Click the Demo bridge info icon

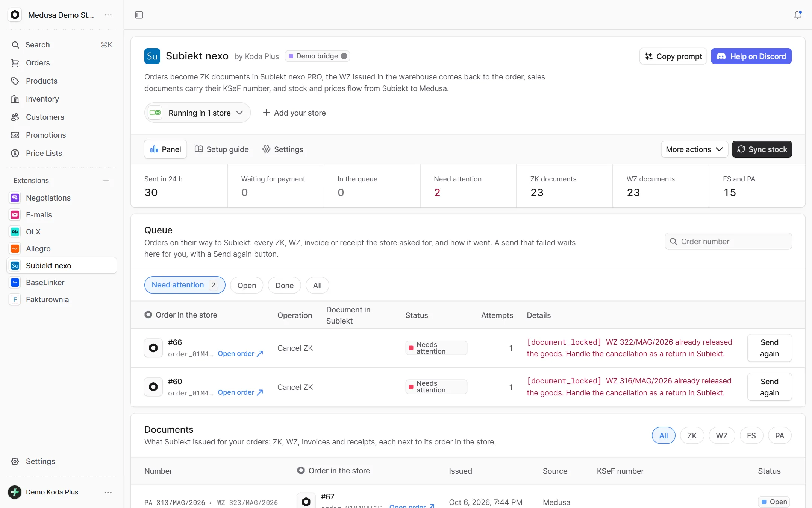[344, 56]
